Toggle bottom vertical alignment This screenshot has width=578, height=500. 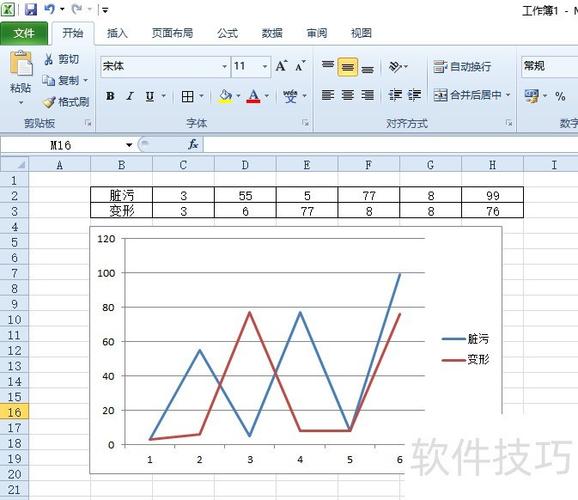click(x=368, y=68)
